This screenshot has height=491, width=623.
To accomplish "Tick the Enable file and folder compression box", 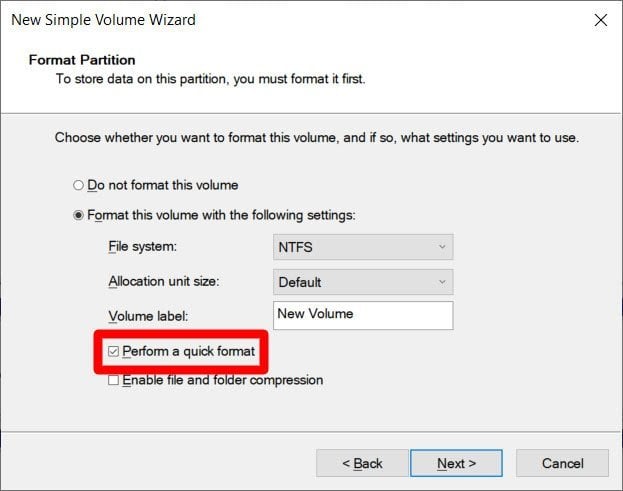I will pos(113,380).
